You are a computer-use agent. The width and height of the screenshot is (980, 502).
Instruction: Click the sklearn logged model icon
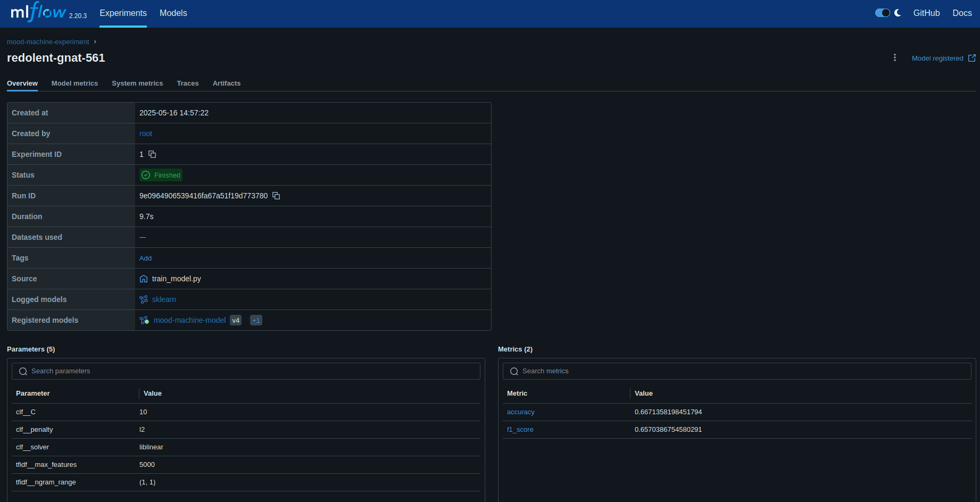click(143, 299)
